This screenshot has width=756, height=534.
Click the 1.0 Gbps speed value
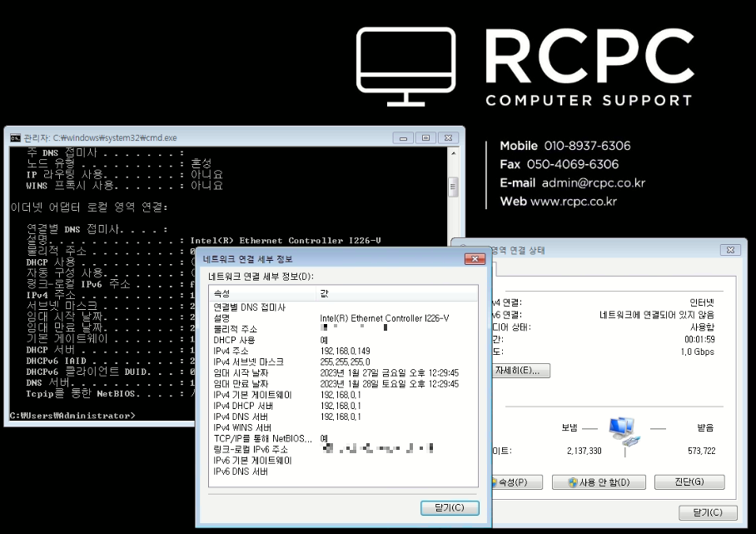(697, 352)
